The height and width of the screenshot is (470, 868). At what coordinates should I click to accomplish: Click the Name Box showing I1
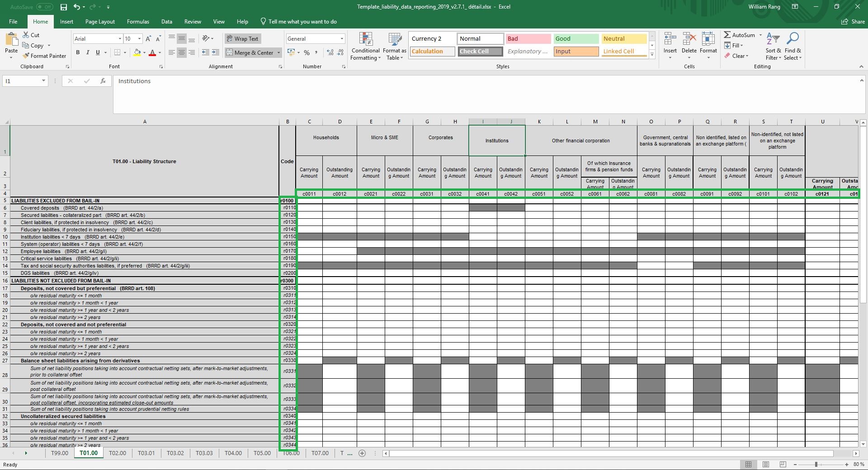[x=22, y=81]
